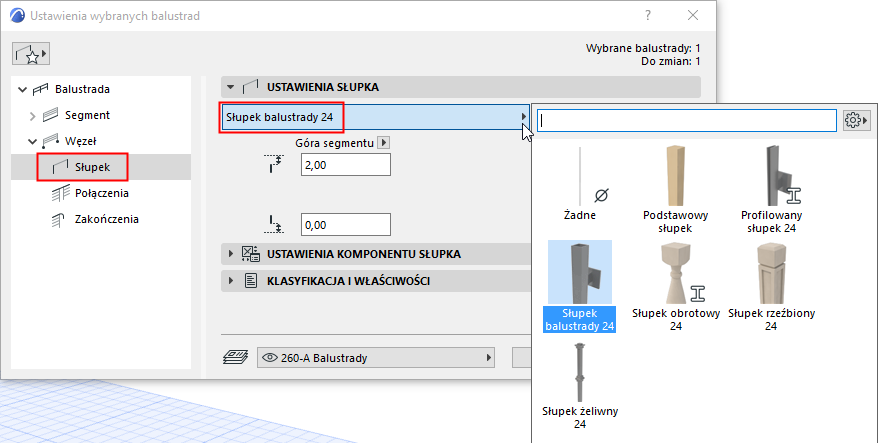Click the classification panel icon

coord(251,280)
